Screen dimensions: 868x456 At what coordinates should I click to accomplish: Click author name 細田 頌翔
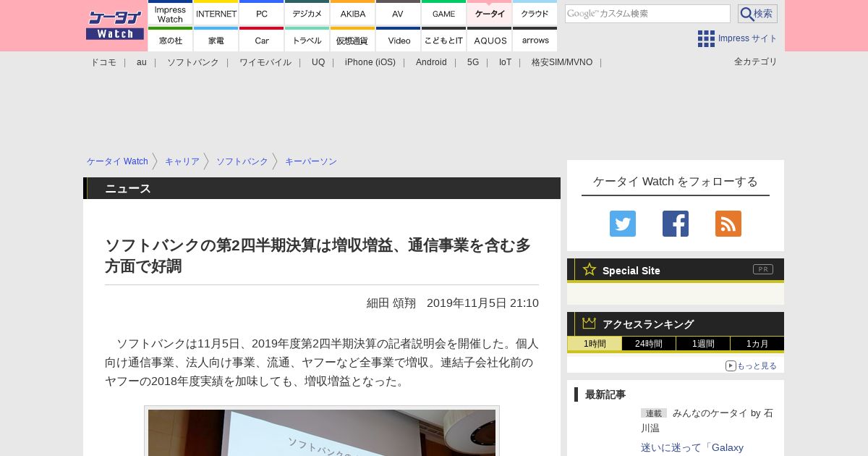coord(391,303)
